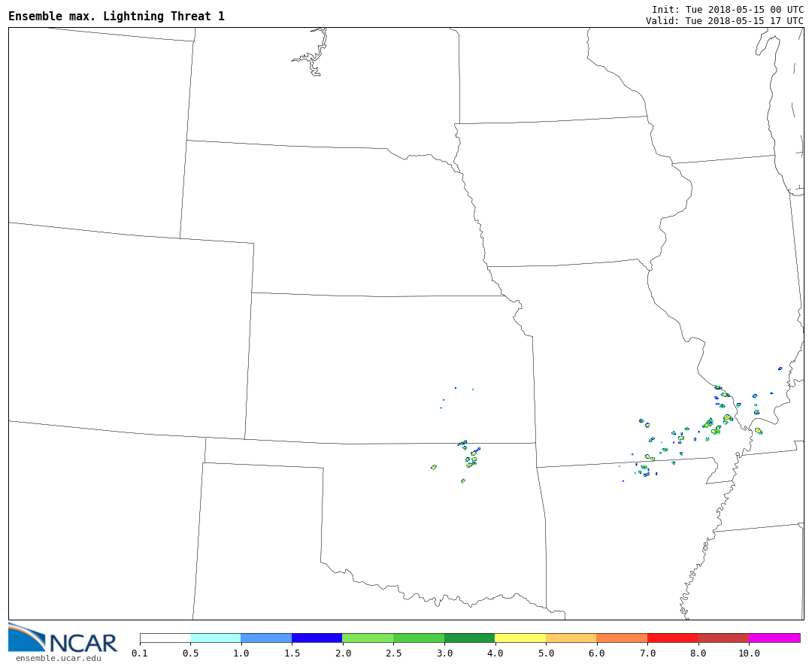Click the light orange 5.0–6.0 colorbar segment
The height and width of the screenshot is (667, 812).
click(571, 638)
